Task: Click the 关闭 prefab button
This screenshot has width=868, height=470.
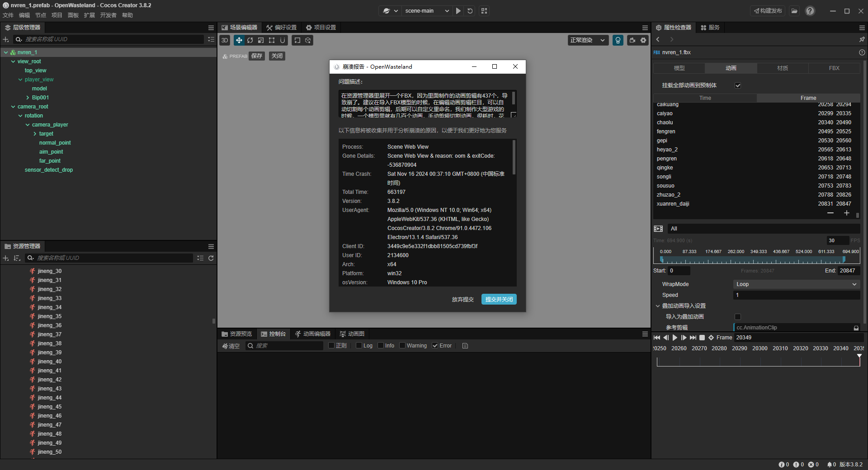Action: tap(277, 56)
